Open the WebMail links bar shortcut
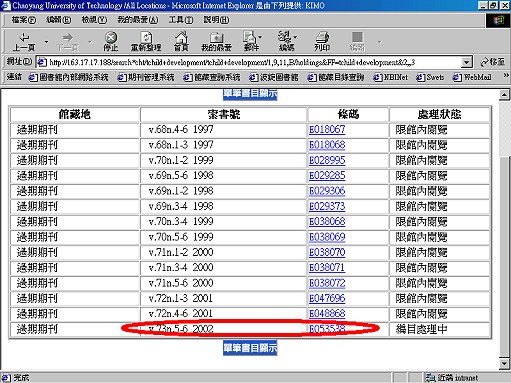This screenshot has height=383, width=511. tap(472, 77)
